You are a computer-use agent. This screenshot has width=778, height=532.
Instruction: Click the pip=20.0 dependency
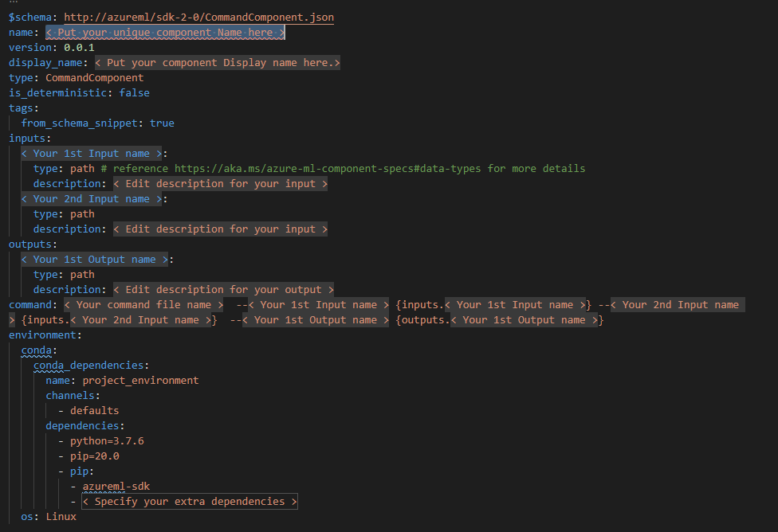tap(94, 456)
